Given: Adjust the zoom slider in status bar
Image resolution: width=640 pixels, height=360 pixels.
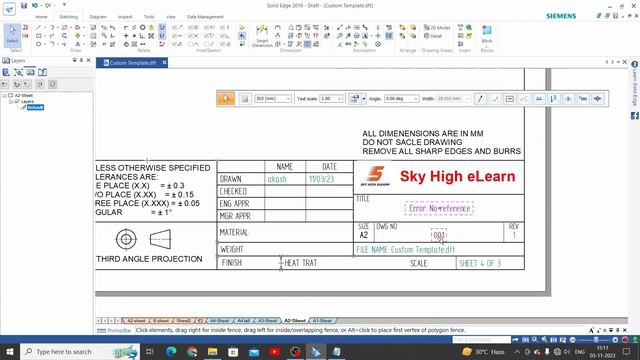Looking at the screenshot, I should tap(596, 340).
